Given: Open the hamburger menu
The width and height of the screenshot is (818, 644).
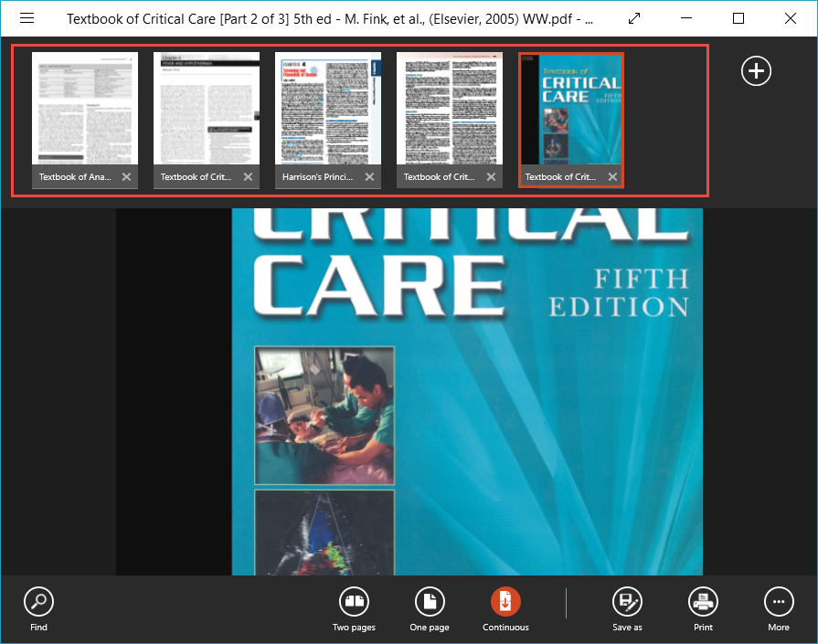Looking at the screenshot, I should (27, 19).
